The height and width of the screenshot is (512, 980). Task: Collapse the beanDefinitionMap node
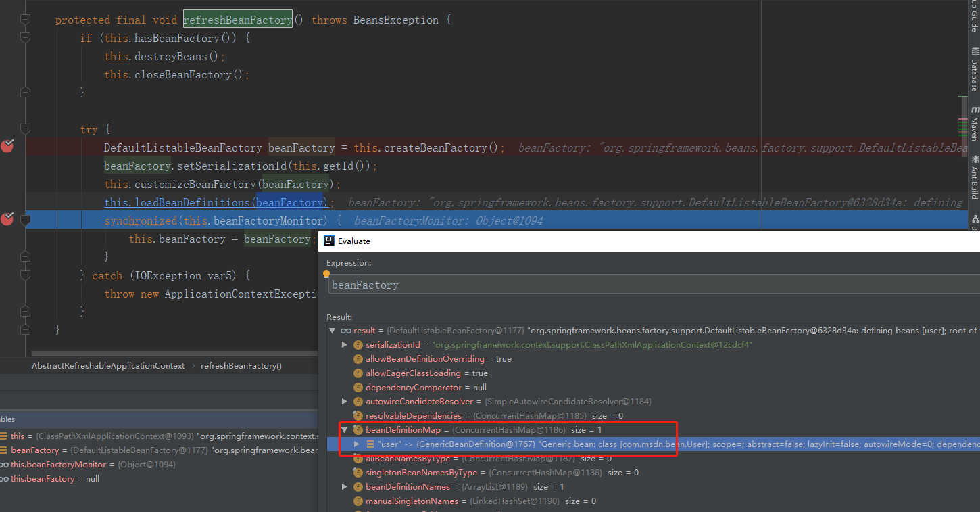[345, 430]
